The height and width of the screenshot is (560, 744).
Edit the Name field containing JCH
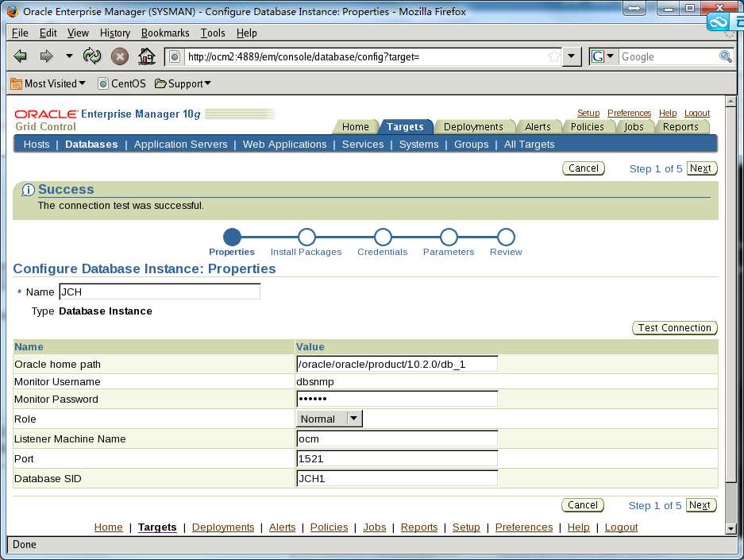pos(160,292)
